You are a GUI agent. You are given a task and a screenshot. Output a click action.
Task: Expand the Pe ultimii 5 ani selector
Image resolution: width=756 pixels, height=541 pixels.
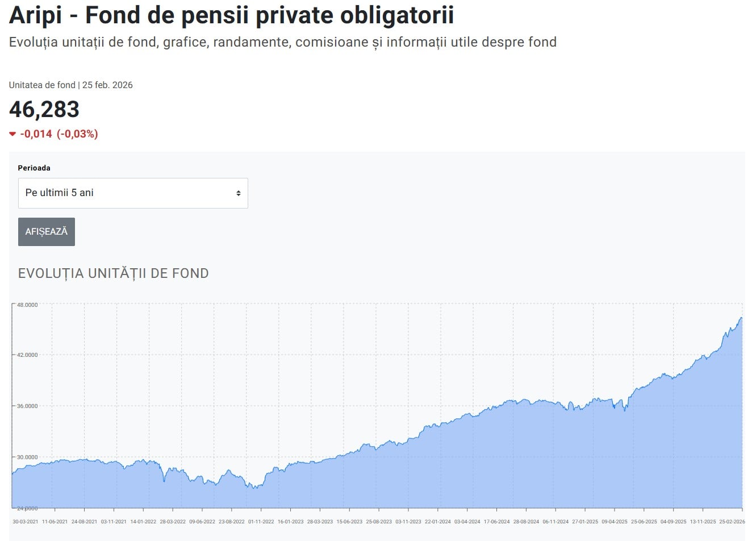(x=133, y=193)
